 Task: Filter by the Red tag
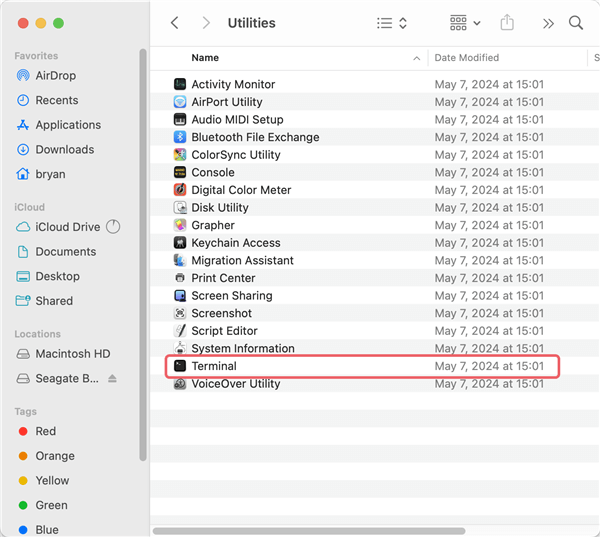pyautogui.click(x=37, y=431)
